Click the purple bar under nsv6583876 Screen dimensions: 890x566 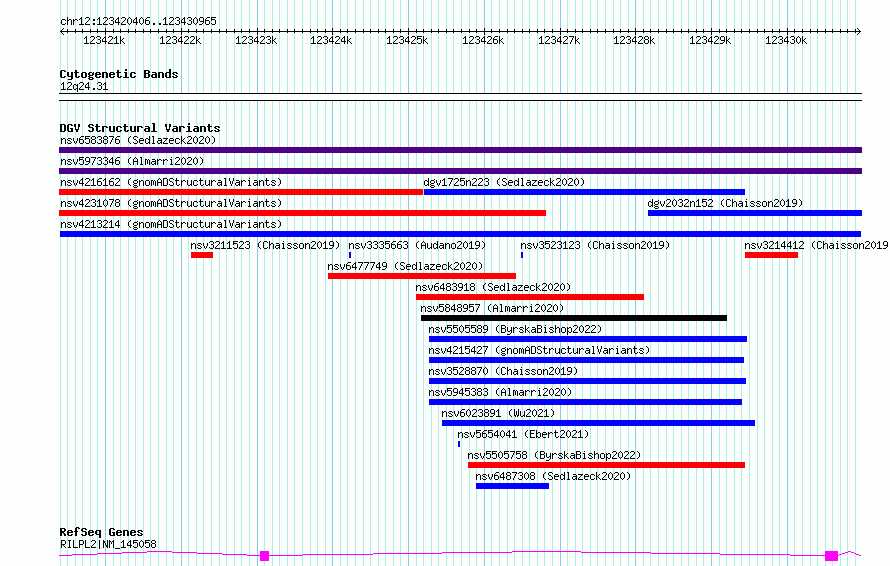[460, 150]
